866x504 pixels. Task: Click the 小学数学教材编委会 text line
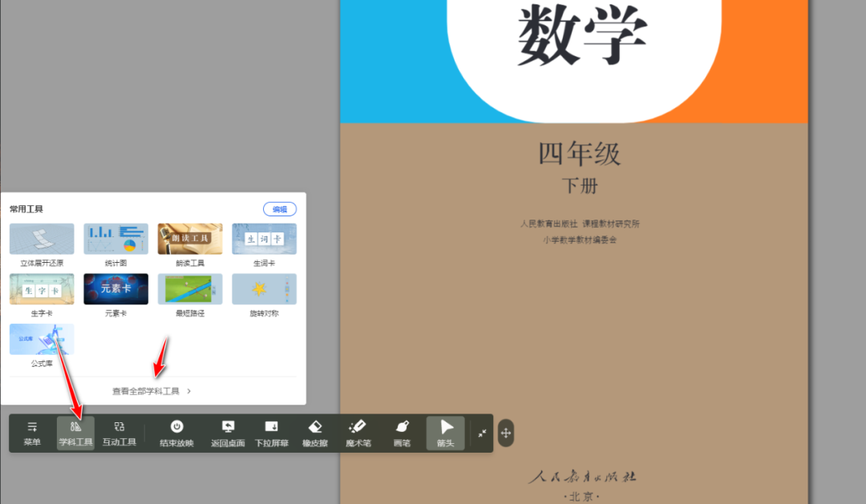point(580,240)
